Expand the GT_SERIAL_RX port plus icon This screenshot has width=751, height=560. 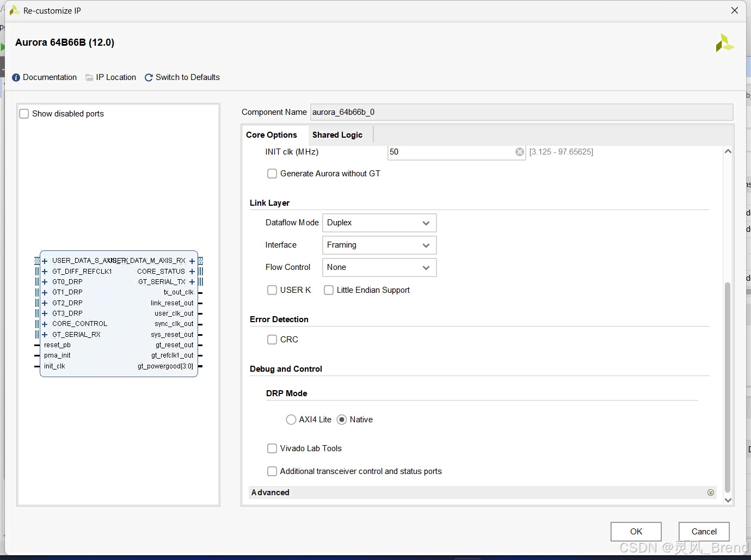[x=45, y=335]
